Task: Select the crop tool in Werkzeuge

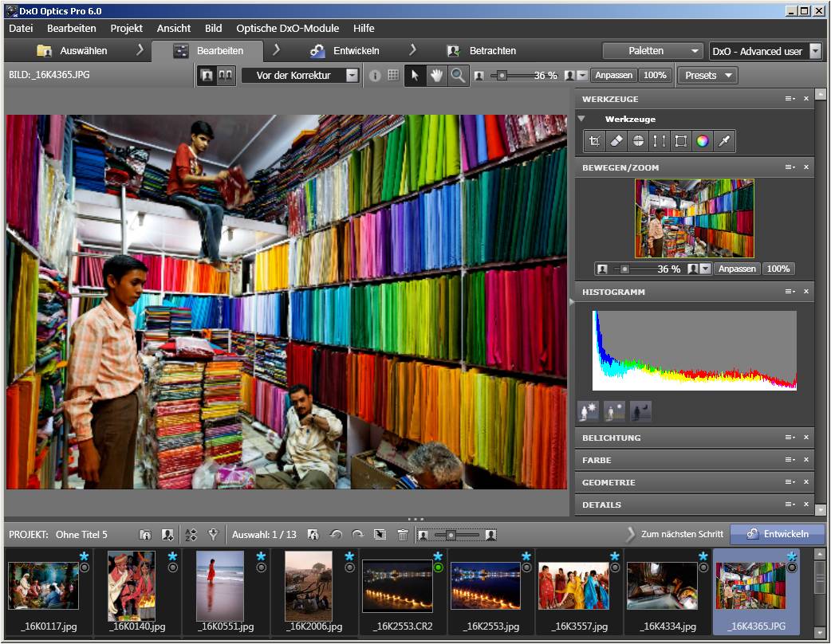Action: [x=595, y=141]
